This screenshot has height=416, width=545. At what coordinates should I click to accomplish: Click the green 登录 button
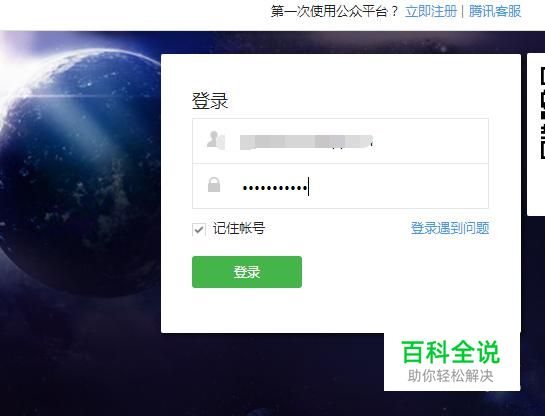point(247,272)
